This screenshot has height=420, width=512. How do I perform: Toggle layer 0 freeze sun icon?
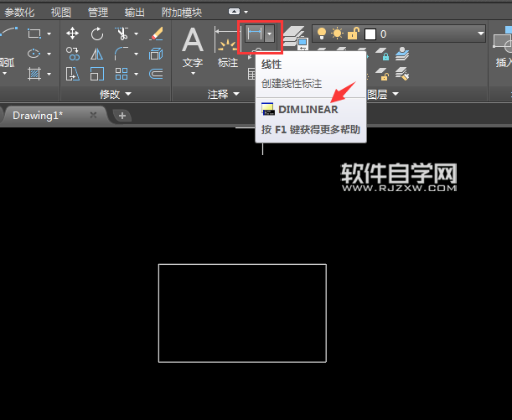pos(338,34)
